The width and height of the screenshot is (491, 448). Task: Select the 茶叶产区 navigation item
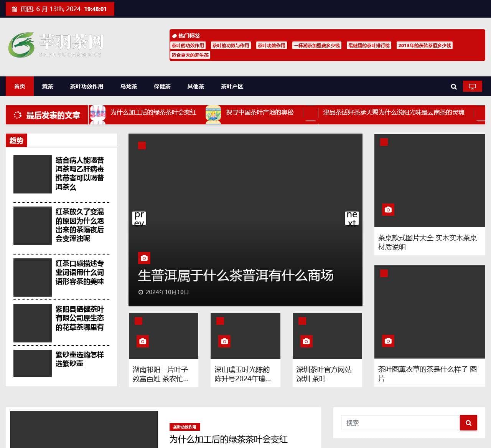click(x=232, y=86)
